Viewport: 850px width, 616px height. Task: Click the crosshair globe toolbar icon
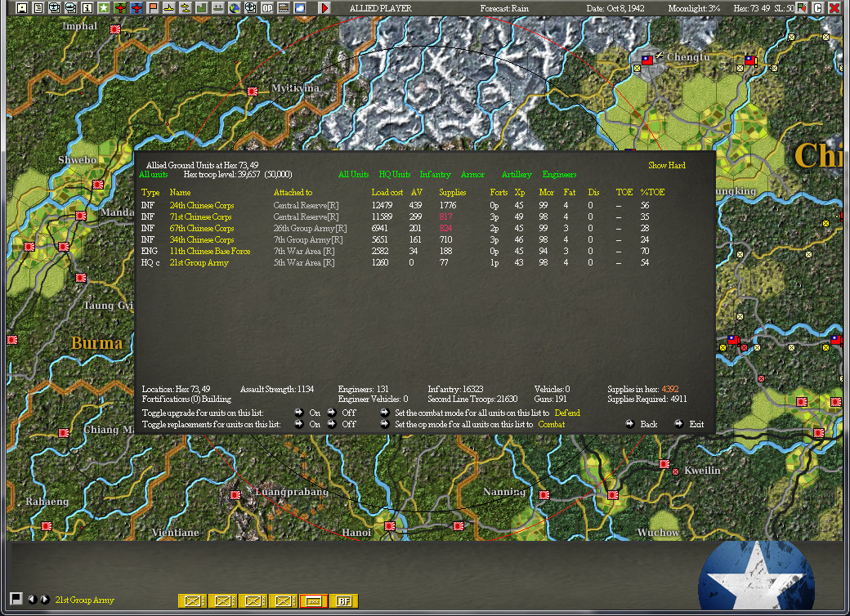[250, 7]
